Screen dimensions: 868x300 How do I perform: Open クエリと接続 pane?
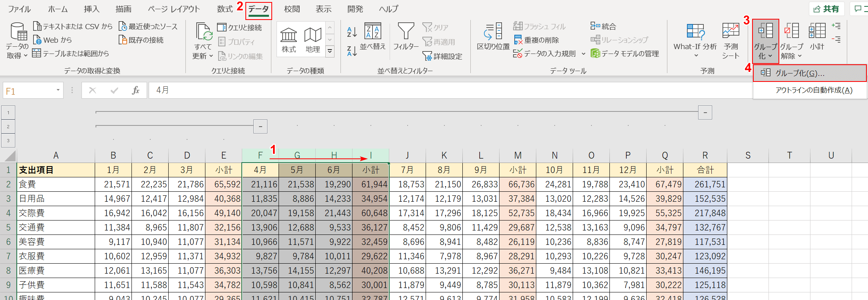pos(239,27)
